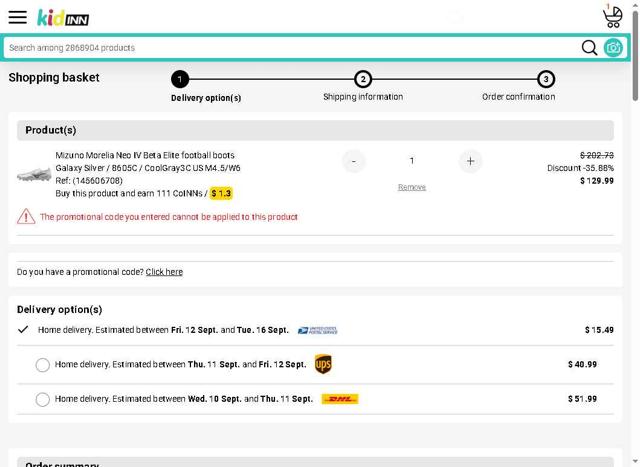Image resolution: width=640 pixels, height=467 pixels.
Task: Go to step 2 Shipping information
Action: (x=363, y=79)
